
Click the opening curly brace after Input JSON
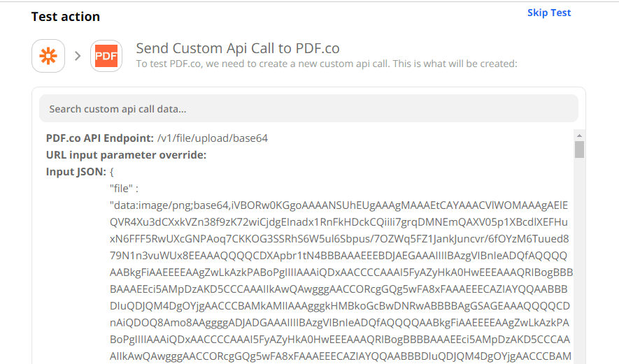click(x=112, y=172)
